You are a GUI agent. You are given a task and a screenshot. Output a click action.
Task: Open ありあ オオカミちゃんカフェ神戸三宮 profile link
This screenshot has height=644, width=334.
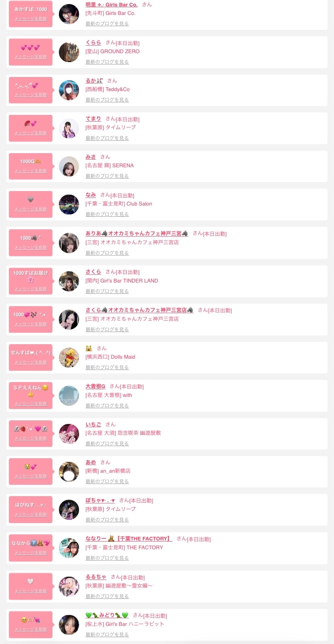pos(137,233)
